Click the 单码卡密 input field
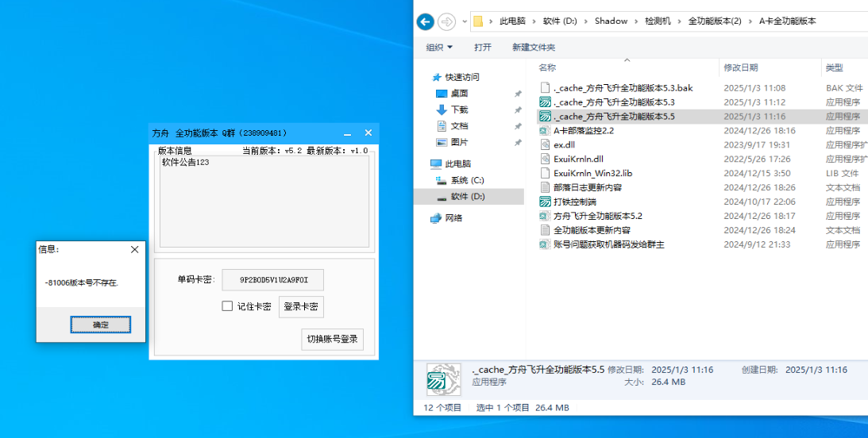 pyautogui.click(x=272, y=279)
